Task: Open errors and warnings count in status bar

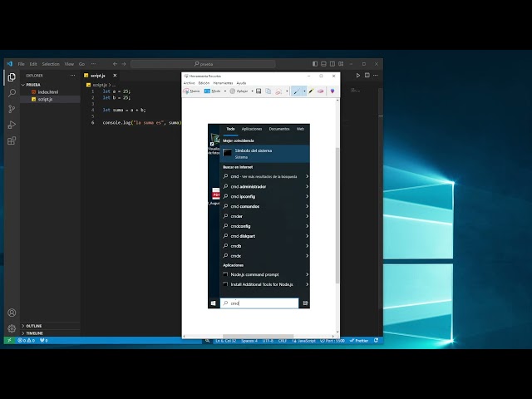Action: pos(26,340)
